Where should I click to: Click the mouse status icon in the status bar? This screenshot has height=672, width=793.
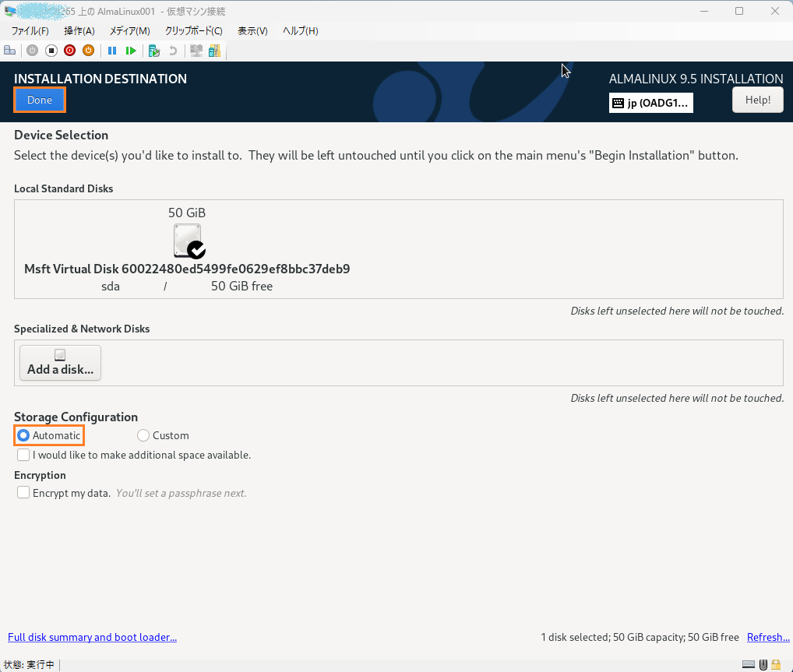(763, 664)
